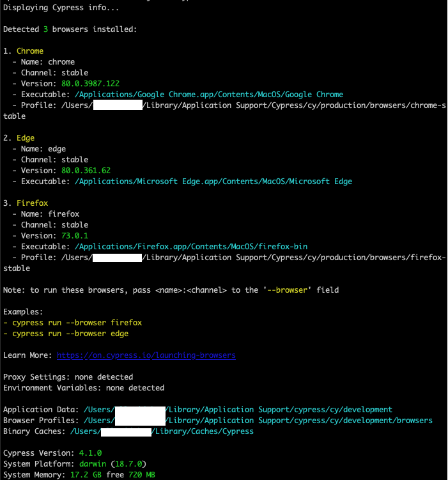Click the 'Environment Variables: none detected' line
448x480 pixels.
(84, 388)
